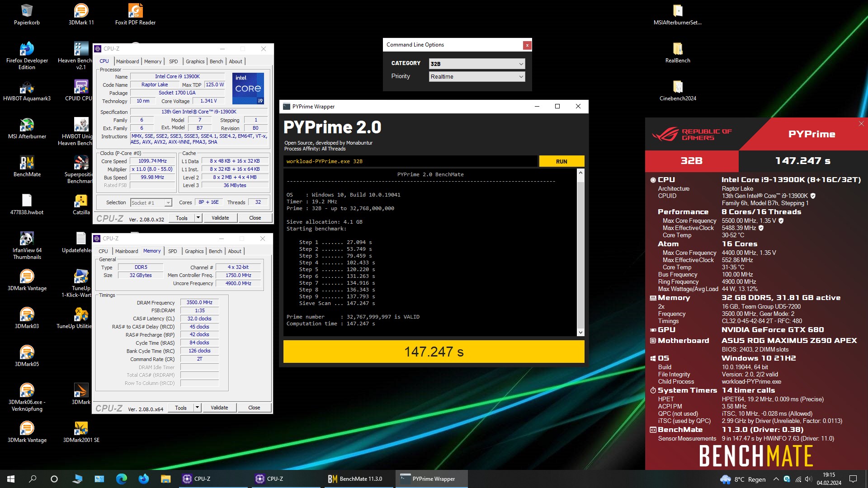
Task: Launch IrfanView 64 Thumbnails shortcut
Action: click(27, 246)
